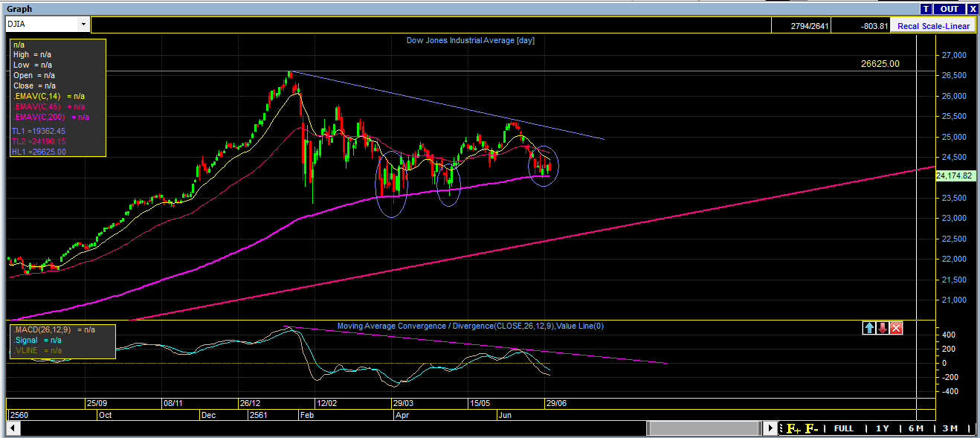Click the .MACD(26,12,9) legend entry
This screenshot has width=980, height=438.
[x=54, y=329]
